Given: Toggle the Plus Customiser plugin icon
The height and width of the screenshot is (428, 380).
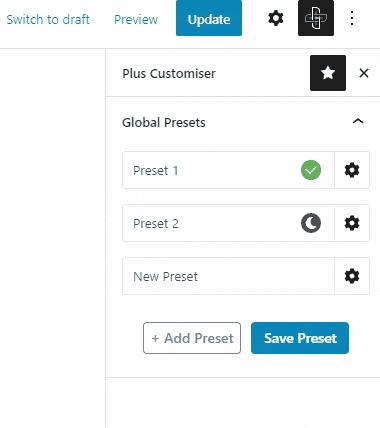Looking at the screenshot, I should [316, 18].
